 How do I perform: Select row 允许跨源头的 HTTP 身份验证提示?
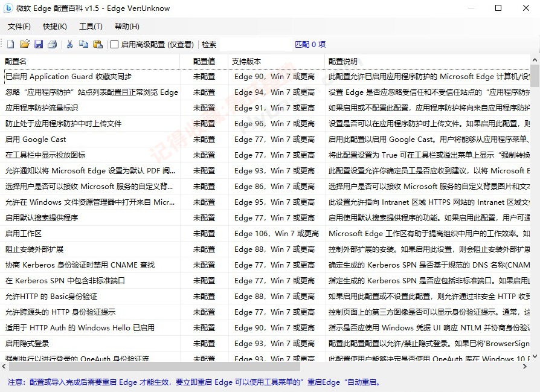(x=265, y=312)
